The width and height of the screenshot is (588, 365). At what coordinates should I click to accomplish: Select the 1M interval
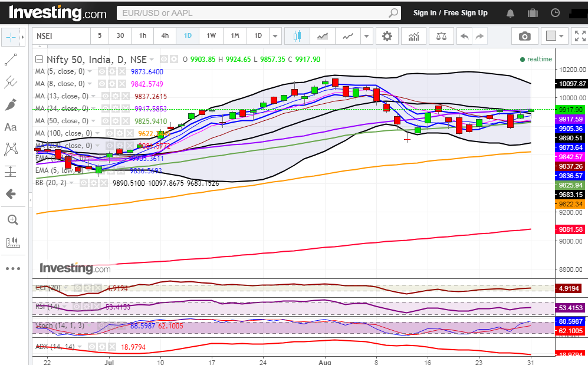[x=235, y=35]
